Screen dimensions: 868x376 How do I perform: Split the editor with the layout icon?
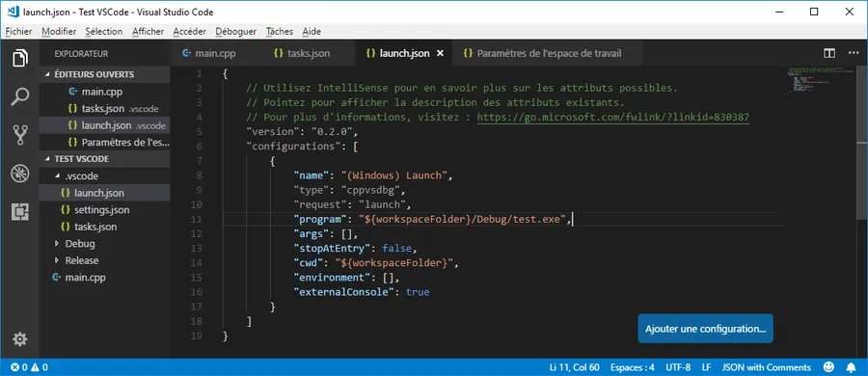tap(829, 54)
